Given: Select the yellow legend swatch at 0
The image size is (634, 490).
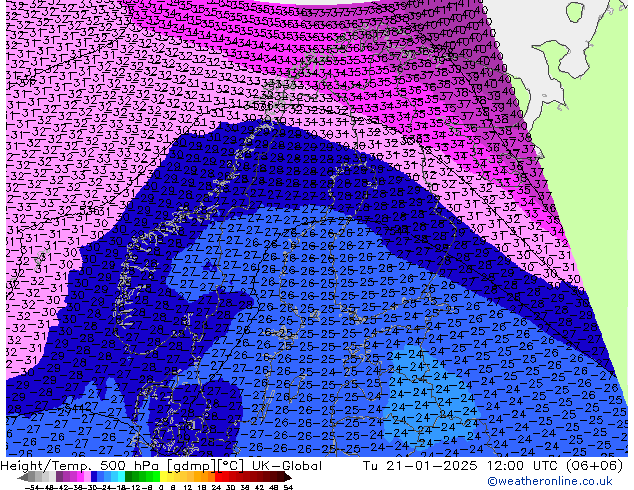Looking at the screenshot, I should pos(163,476).
